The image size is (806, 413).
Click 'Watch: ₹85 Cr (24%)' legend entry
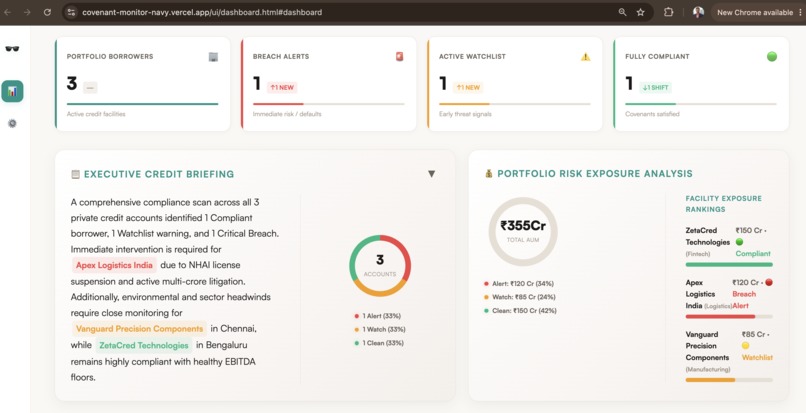coord(519,297)
